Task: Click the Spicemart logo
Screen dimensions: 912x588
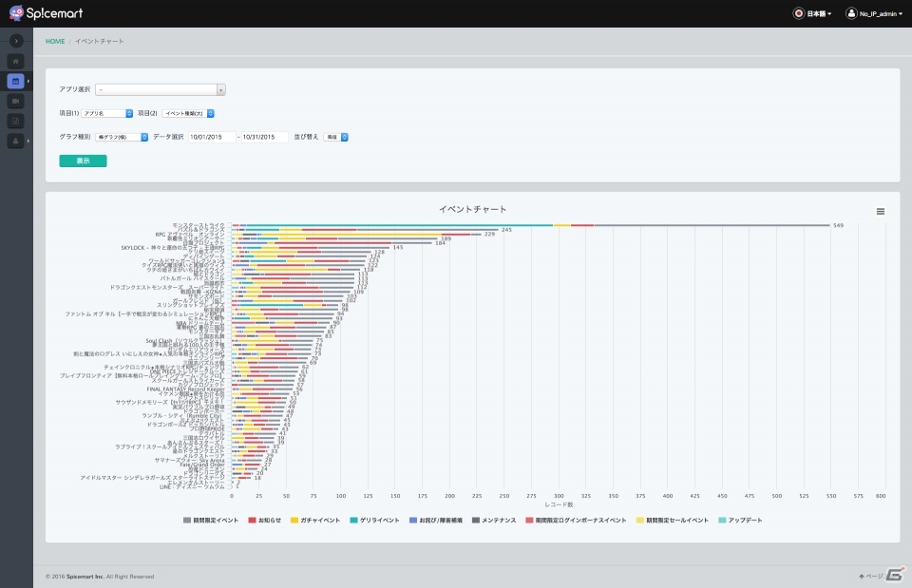Action: pos(47,12)
